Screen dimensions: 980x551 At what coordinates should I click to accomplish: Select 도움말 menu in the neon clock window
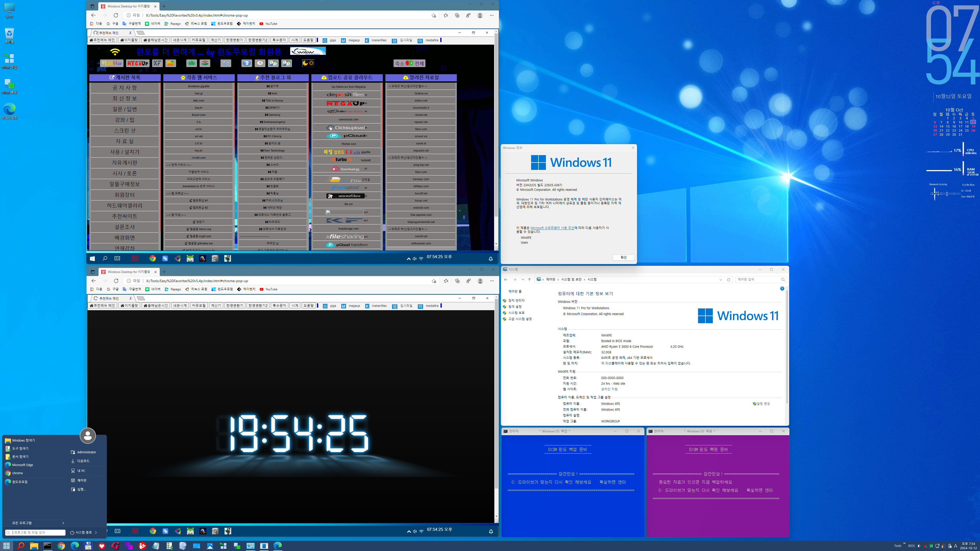309,305
